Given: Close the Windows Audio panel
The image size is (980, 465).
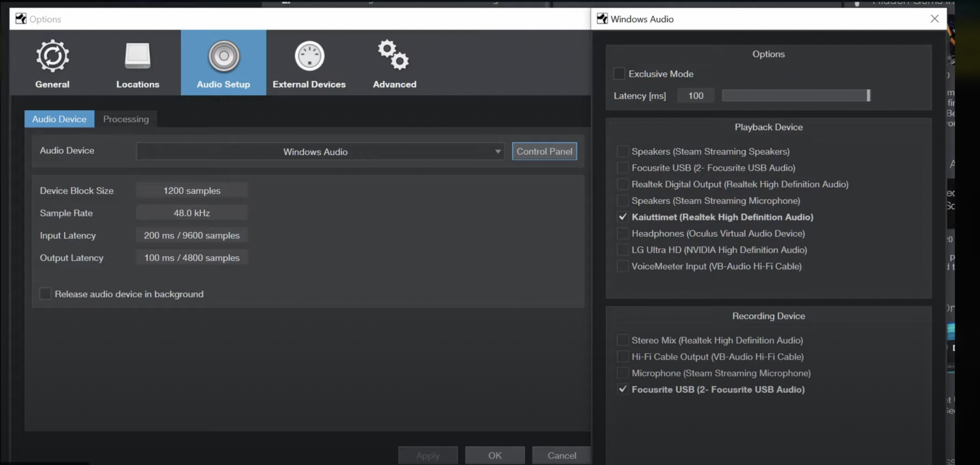Looking at the screenshot, I should click(x=935, y=19).
